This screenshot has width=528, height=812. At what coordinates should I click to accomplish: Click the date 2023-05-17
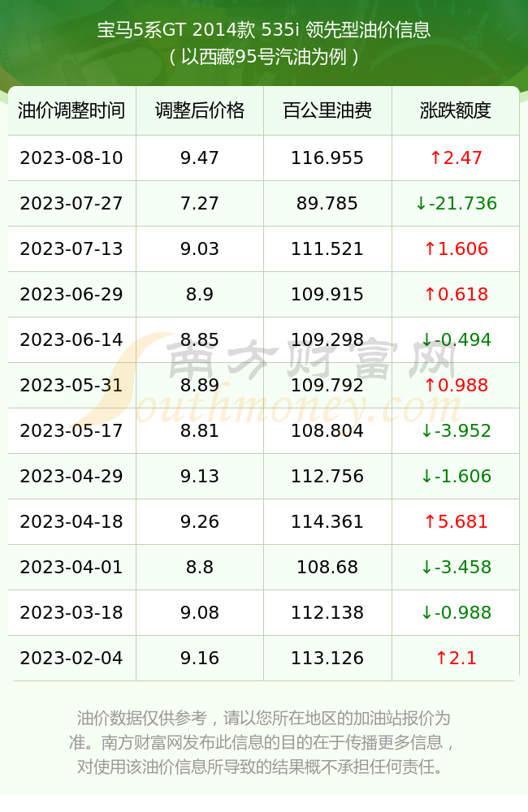coord(71,431)
